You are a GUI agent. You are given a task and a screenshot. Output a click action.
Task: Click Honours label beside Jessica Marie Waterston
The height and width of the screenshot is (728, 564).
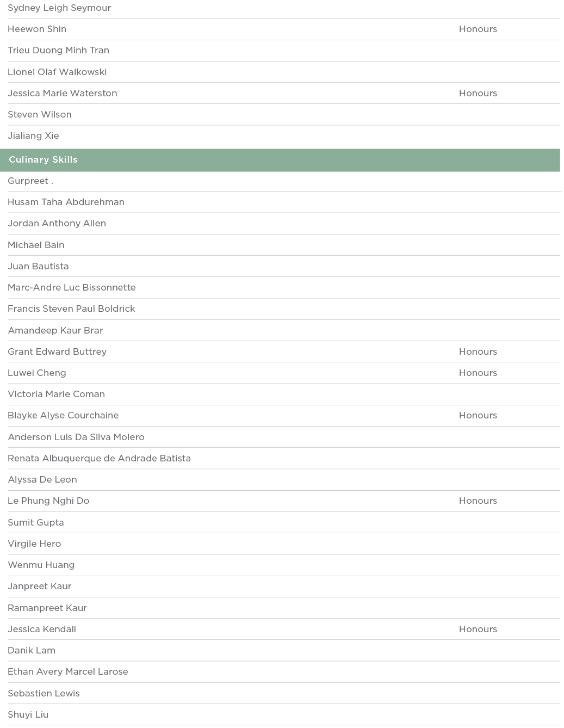pyautogui.click(x=478, y=94)
